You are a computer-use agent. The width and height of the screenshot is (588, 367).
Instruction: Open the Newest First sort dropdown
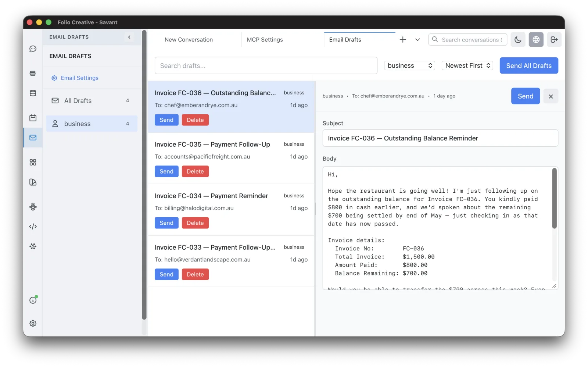[467, 65]
